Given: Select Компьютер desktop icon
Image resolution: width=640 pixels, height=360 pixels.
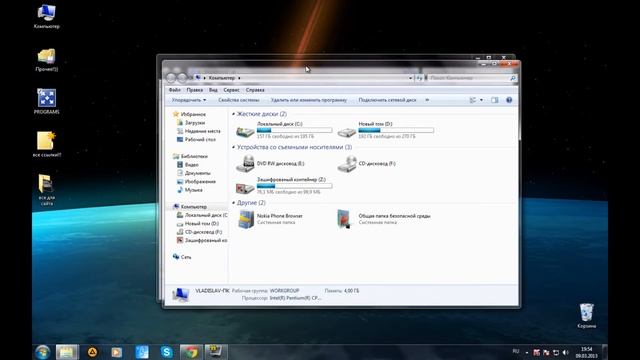Looking at the screenshot, I should tap(47, 16).
